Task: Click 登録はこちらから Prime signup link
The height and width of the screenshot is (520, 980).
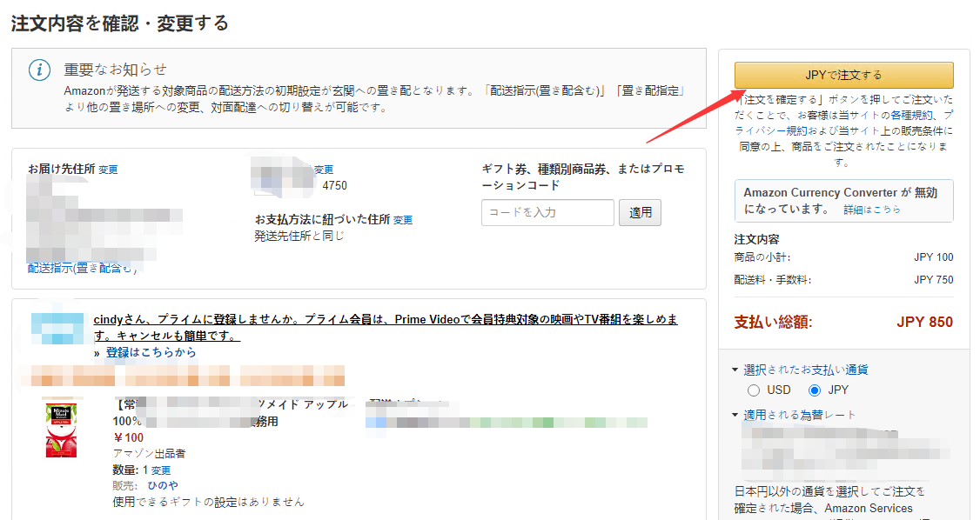Action: 151,352
